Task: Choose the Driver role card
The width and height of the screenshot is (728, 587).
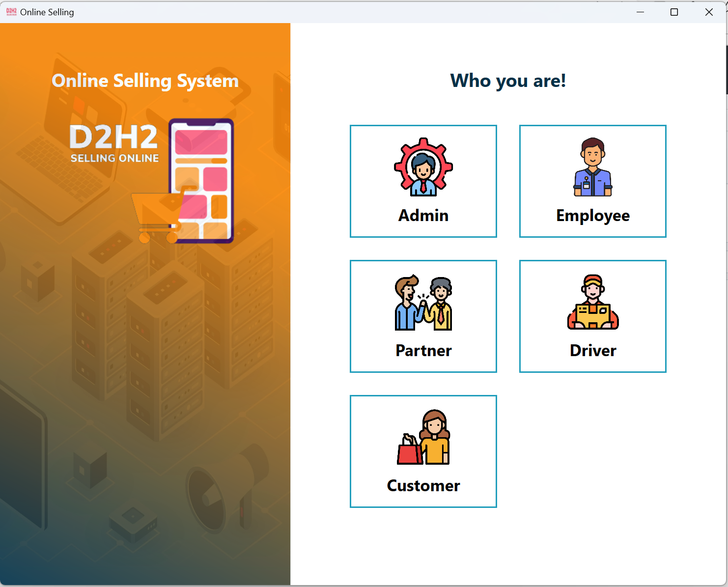Action: pos(592,316)
